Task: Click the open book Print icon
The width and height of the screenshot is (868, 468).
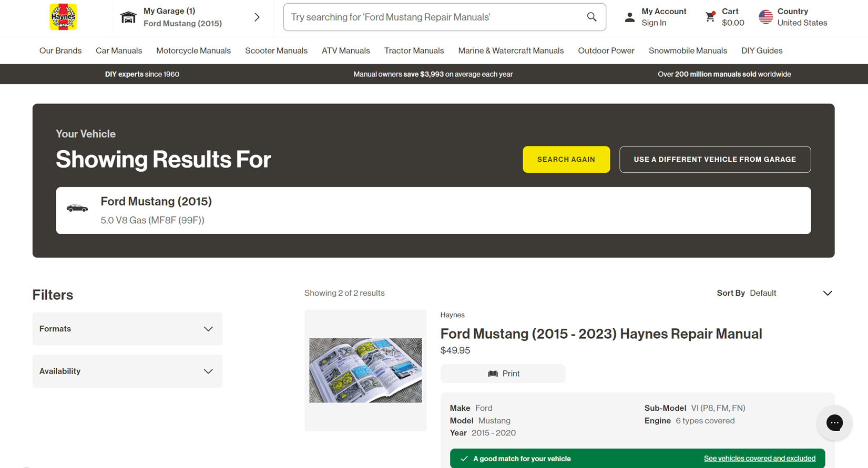Action: point(493,373)
